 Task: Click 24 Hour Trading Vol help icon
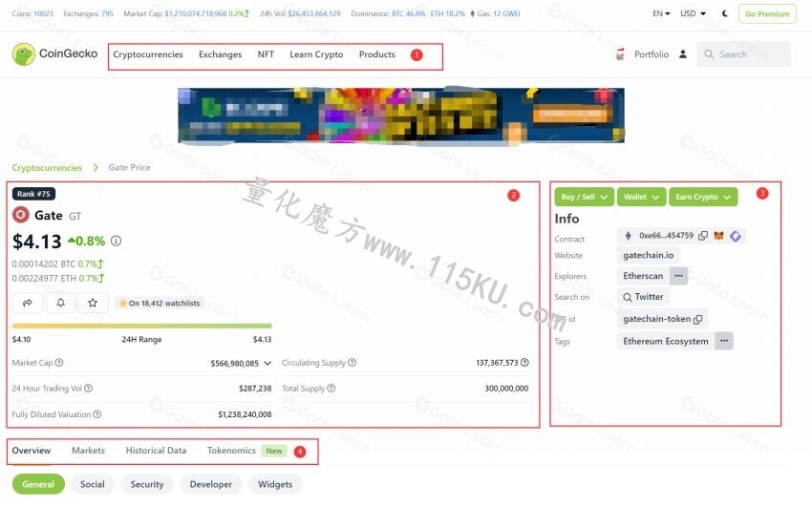click(88, 388)
